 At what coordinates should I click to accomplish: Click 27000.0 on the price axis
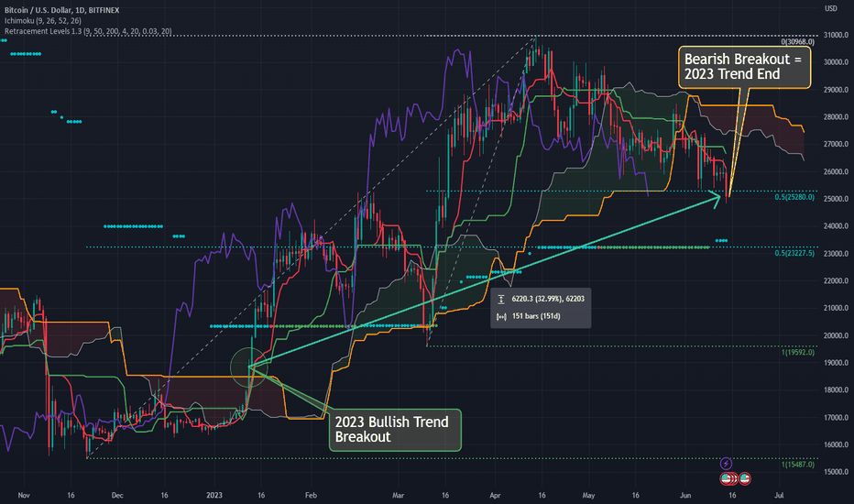836,145
